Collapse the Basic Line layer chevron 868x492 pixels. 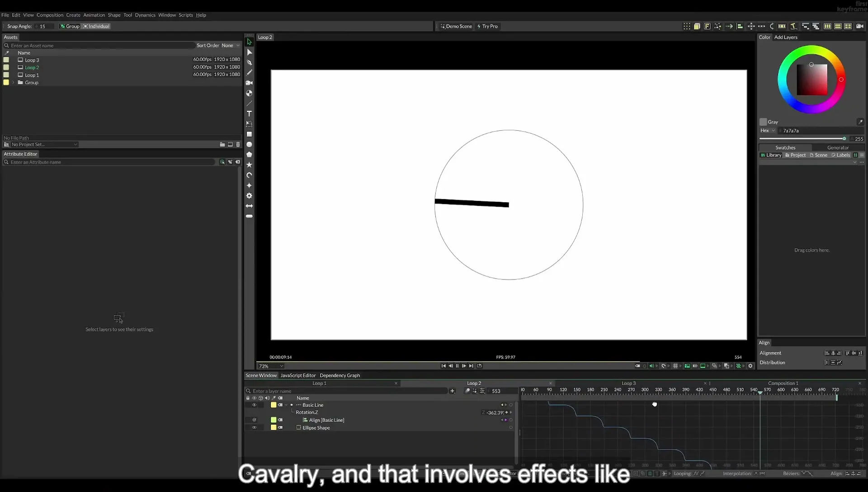[286, 405]
